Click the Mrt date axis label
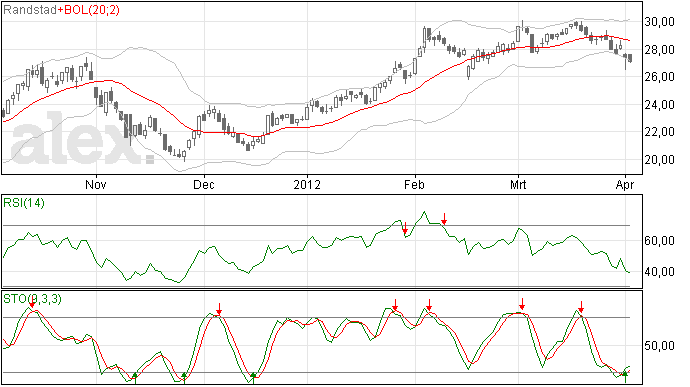The height and width of the screenshot is (387, 690). click(x=518, y=184)
